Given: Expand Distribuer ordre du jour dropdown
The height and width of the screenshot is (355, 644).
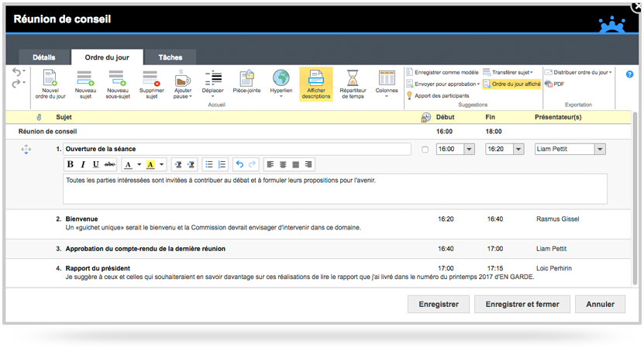Looking at the screenshot, I should pyautogui.click(x=611, y=73).
